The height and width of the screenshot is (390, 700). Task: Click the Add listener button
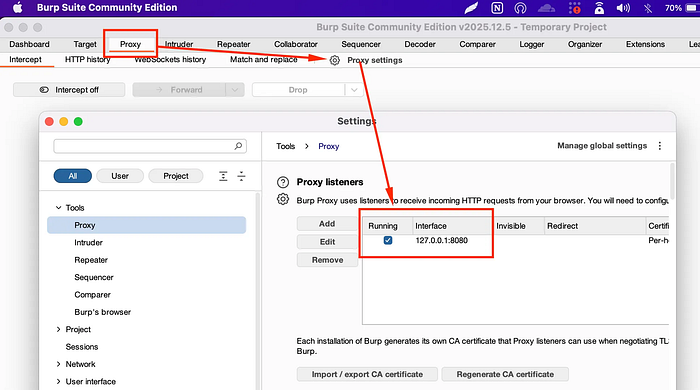click(x=327, y=224)
